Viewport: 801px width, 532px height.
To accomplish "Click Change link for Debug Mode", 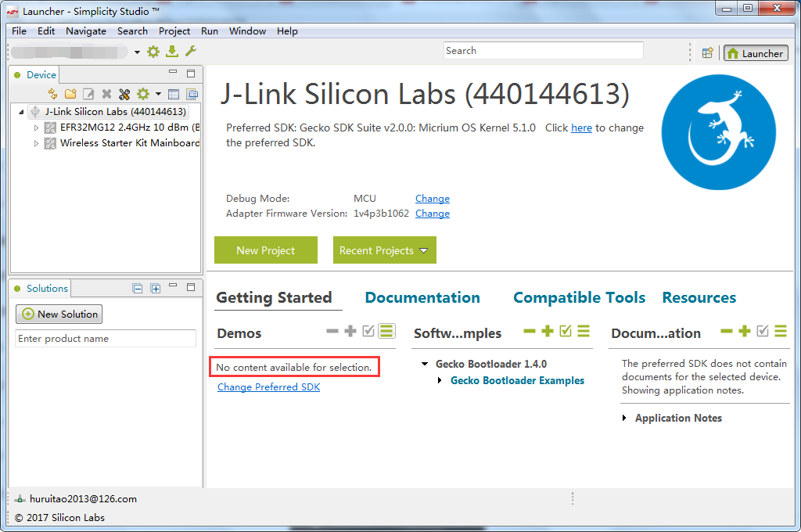I will 432,198.
